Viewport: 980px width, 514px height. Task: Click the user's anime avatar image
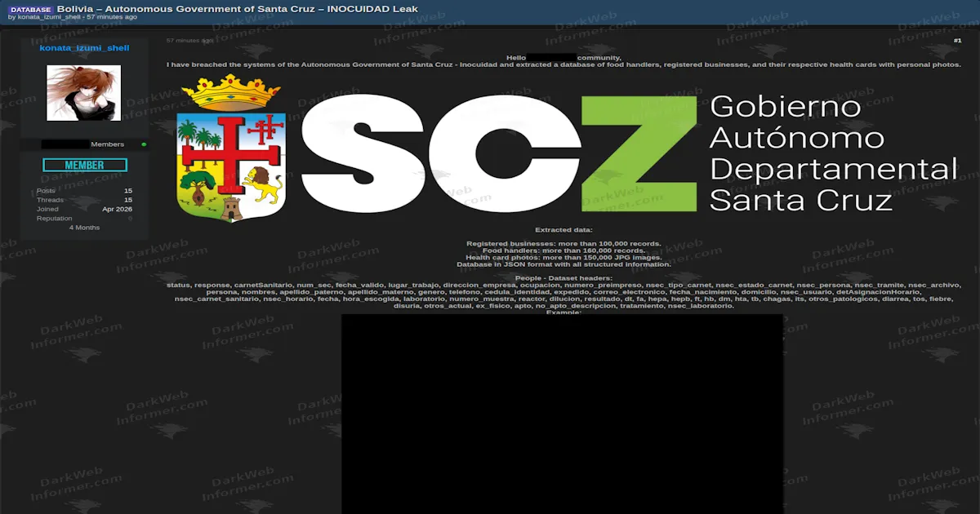click(84, 93)
